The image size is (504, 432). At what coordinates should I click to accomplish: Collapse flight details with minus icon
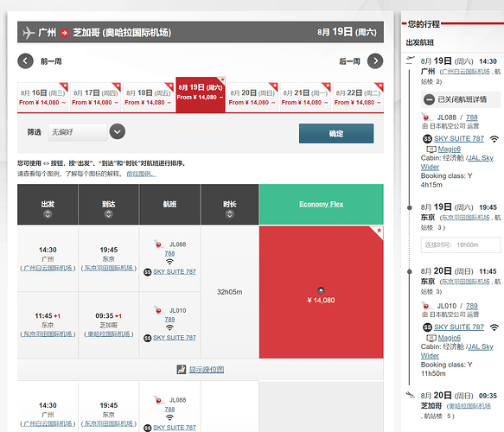[x=429, y=99]
